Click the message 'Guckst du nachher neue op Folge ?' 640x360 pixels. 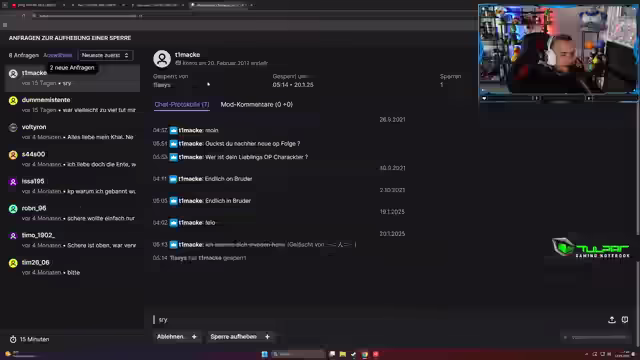[253, 144]
